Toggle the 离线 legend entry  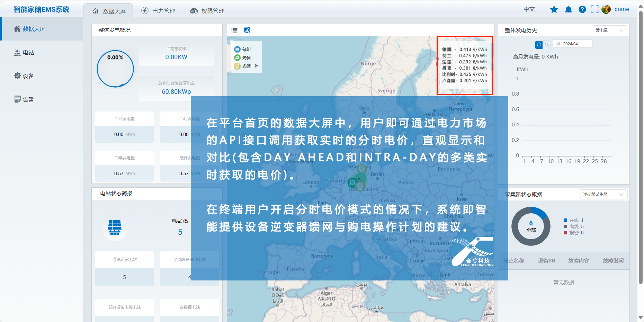click(574, 226)
